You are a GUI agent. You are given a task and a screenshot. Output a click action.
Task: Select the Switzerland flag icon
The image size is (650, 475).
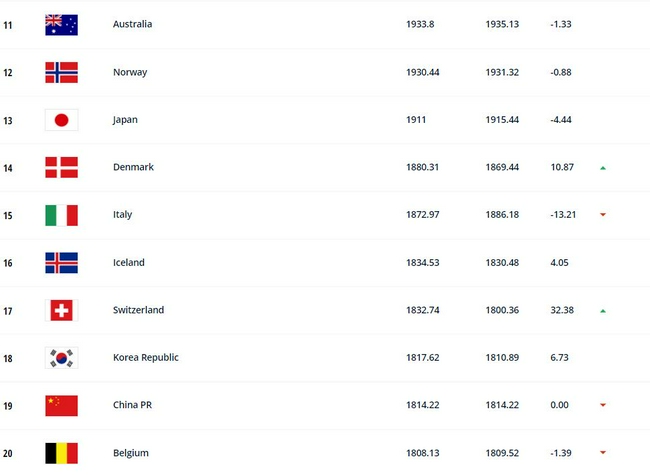click(61, 310)
